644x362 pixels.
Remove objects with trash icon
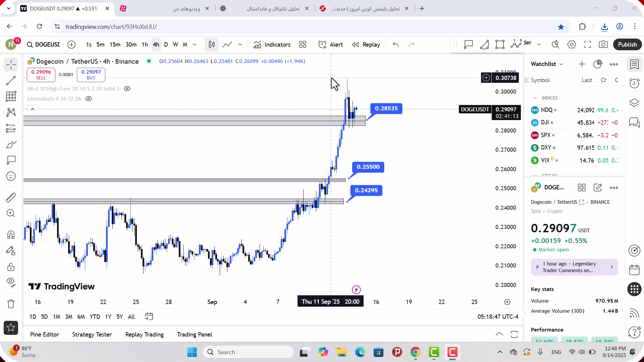[11, 304]
